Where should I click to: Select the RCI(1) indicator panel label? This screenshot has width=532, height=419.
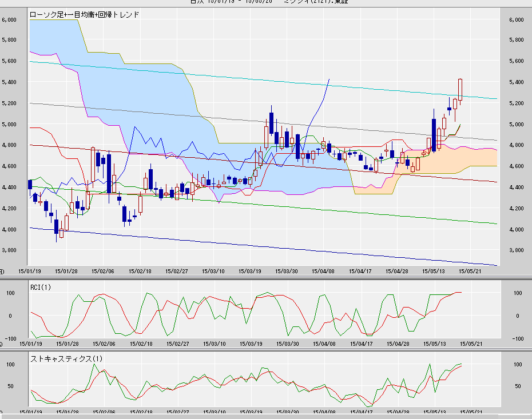tap(41, 287)
